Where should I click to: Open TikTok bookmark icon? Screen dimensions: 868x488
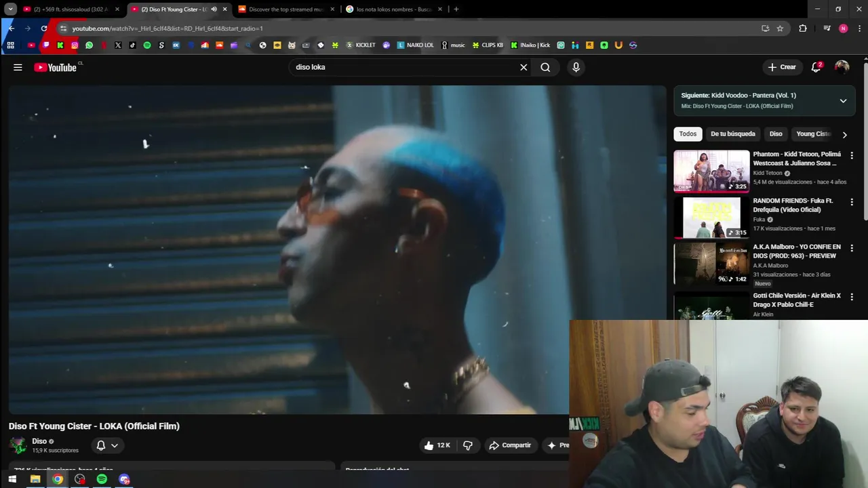click(132, 45)
